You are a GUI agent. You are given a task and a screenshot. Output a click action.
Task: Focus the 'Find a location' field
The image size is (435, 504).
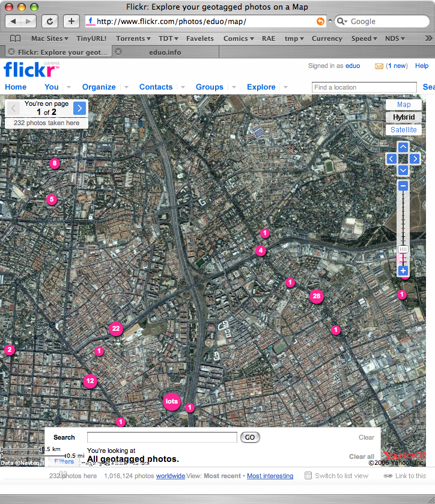[x=364, y=87]
